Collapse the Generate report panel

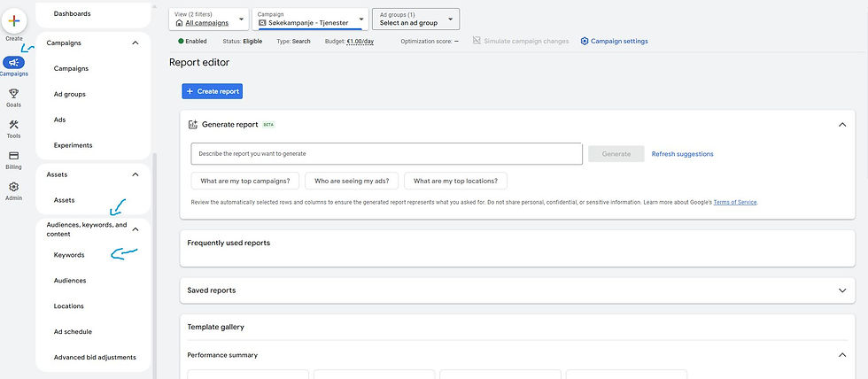[842, 125]
